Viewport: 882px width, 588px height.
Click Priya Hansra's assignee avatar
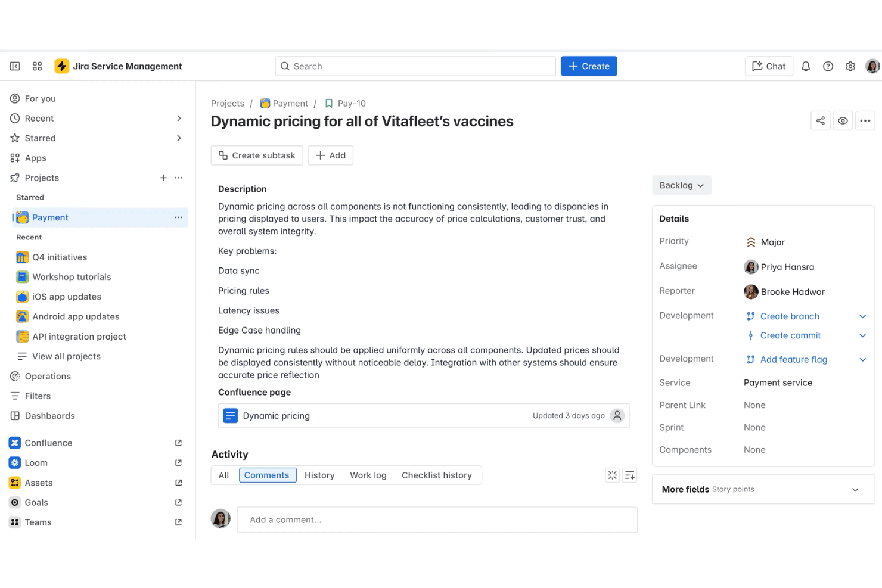[751, 267]
